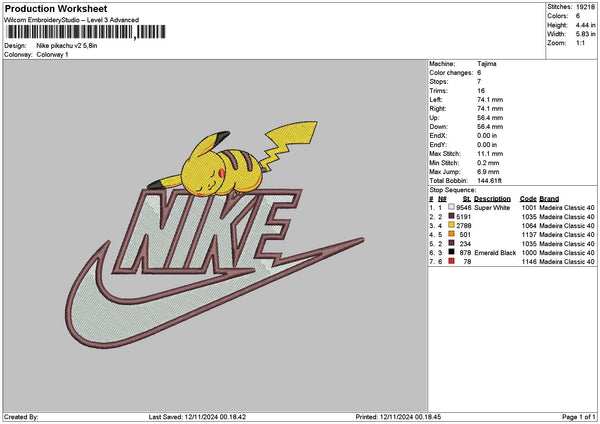Click the "Brand" column header
This screenshot has width=600, height=424.
point(549,199)
